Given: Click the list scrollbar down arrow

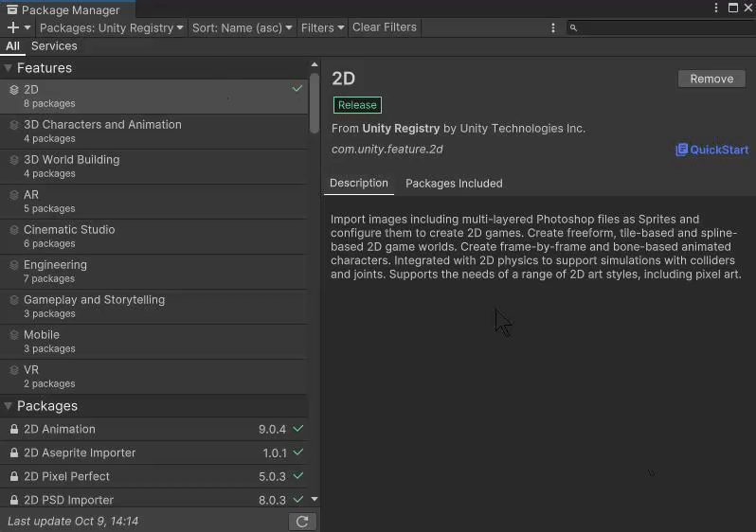Looking at the screenshot, I should 315,499.
